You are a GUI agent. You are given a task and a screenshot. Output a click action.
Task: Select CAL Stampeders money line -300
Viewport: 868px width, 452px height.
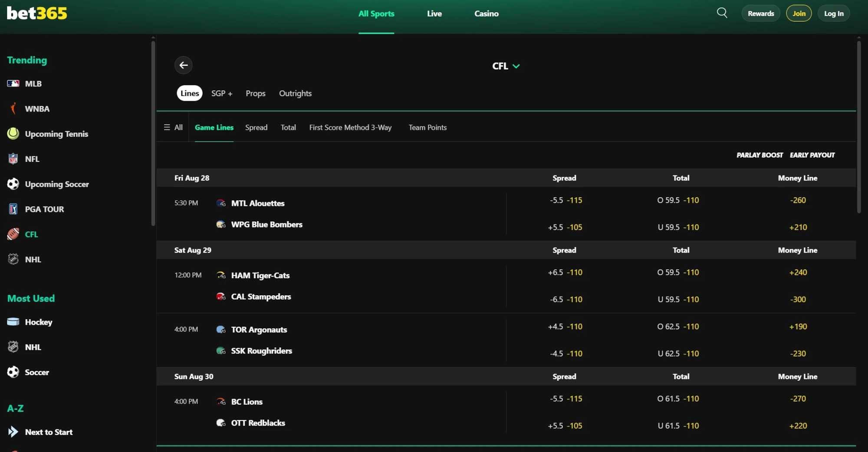(x=798, y=299)
